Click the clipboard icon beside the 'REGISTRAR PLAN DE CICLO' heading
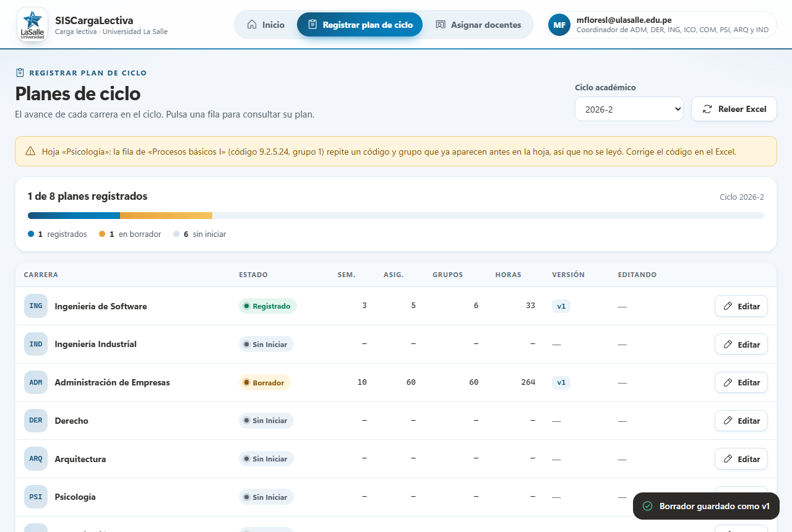 coord(20,72)
